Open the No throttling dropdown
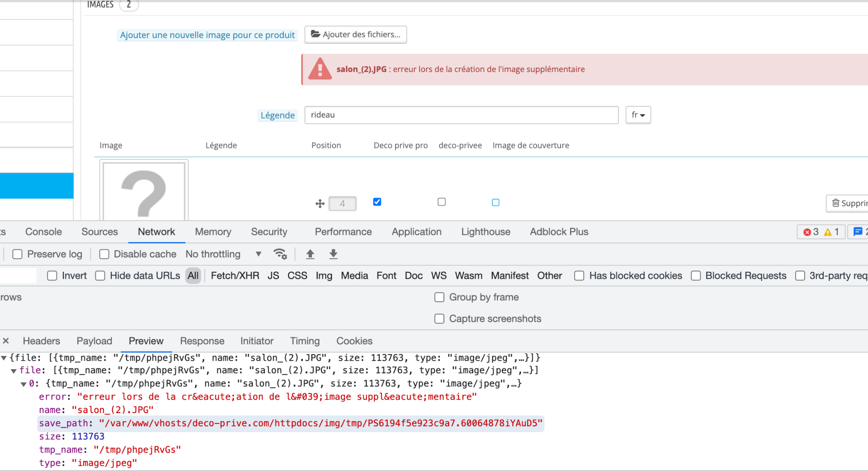This screenshot has height=471, width=868. [x=223, y=254]
